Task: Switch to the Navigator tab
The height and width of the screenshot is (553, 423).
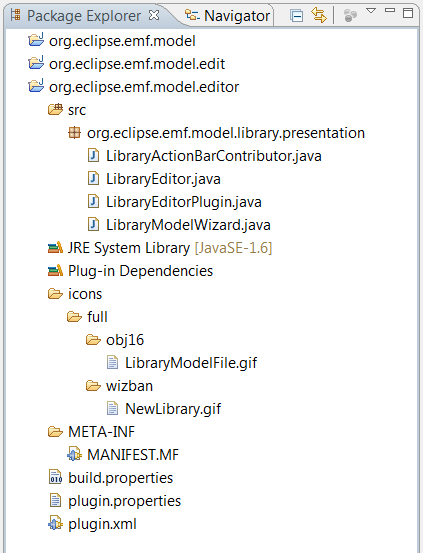Action: pyautogui.click(x=228, y=16)
